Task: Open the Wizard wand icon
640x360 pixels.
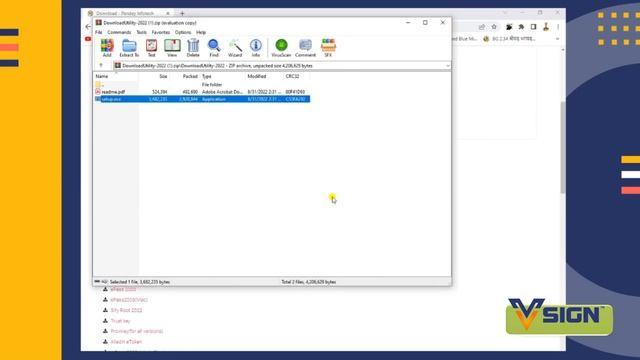Action: coord(235,48)
